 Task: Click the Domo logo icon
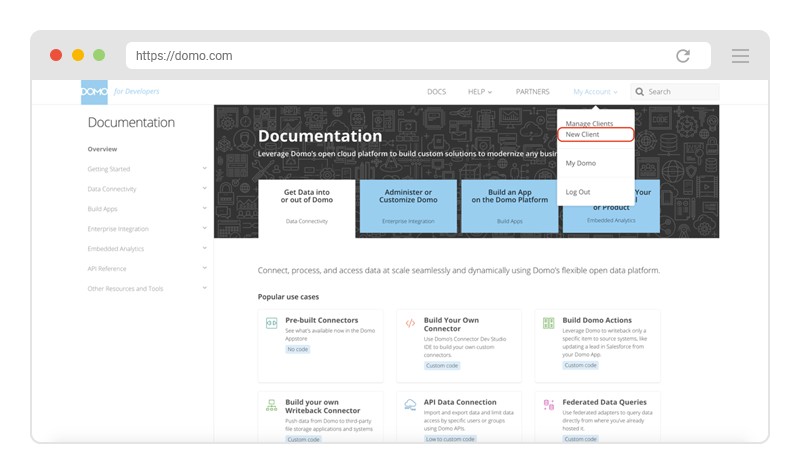click(x=94, y=92)
